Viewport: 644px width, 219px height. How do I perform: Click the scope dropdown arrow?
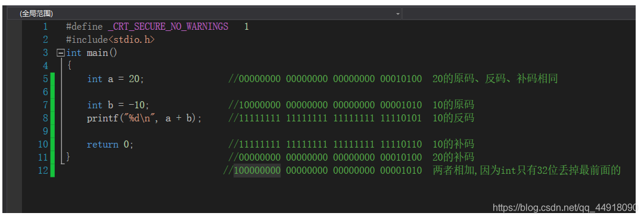[397, 14]
